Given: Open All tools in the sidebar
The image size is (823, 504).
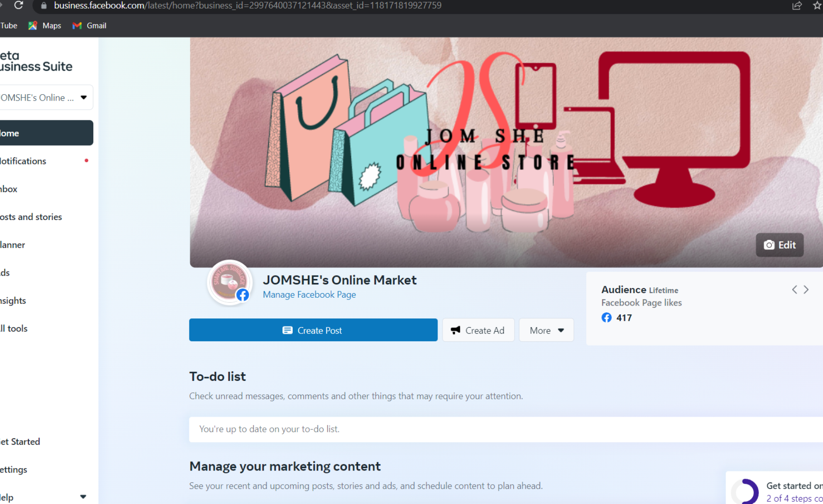Looking at the screenshot, I should [x=45, y=328].
